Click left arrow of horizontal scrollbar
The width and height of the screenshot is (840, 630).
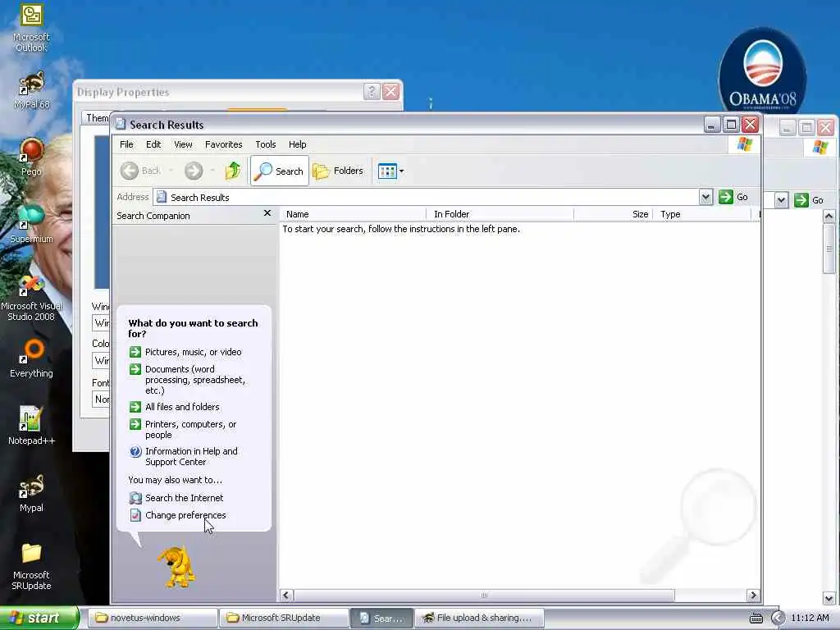[286, 596]
